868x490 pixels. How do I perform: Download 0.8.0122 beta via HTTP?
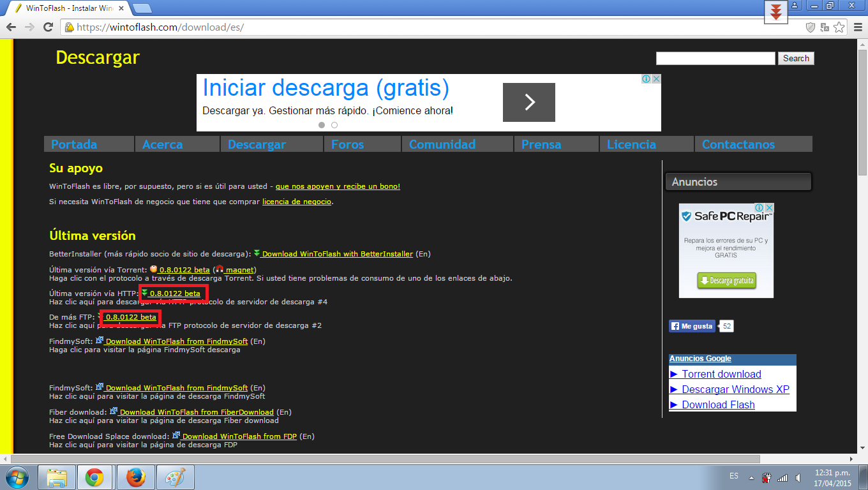click(174, 293)
